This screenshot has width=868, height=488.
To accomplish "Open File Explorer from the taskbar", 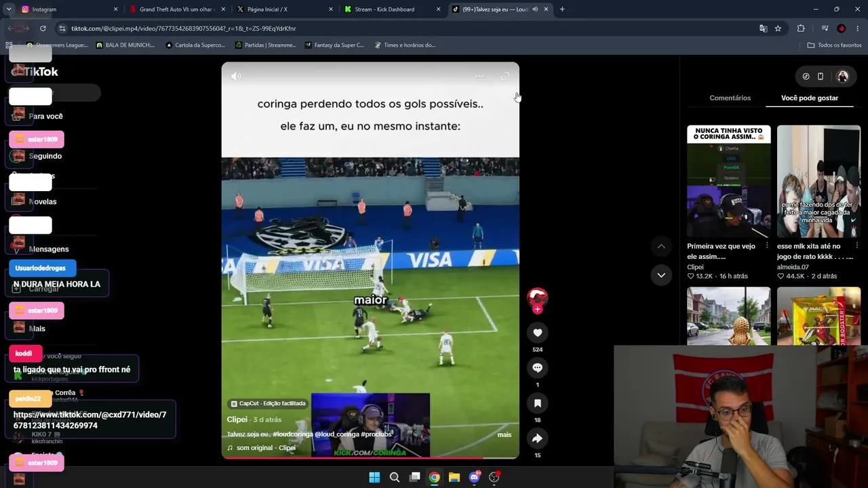I will coord(454,477).
